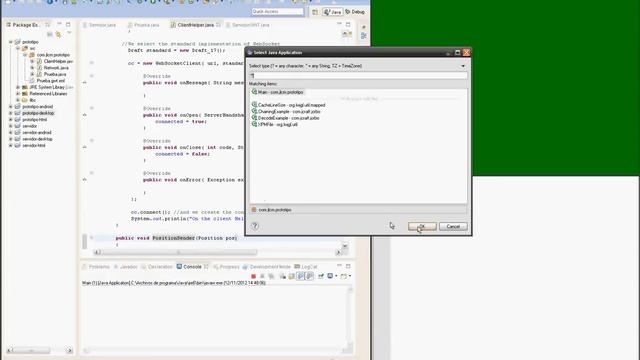Select the Main - com.jlcm.prototipo item
Image resolution: width=640 pixels, height=360 pixels.
point(278,92)
